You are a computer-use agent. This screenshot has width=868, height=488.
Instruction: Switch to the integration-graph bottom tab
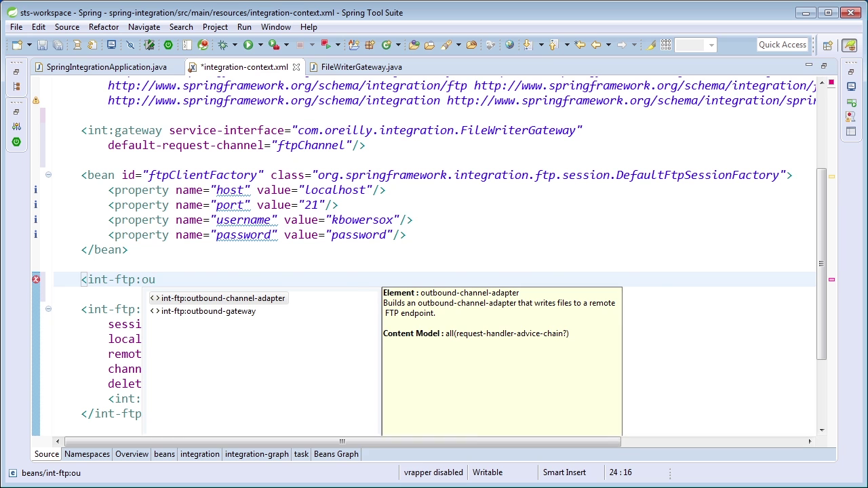(x=256, y=454)
